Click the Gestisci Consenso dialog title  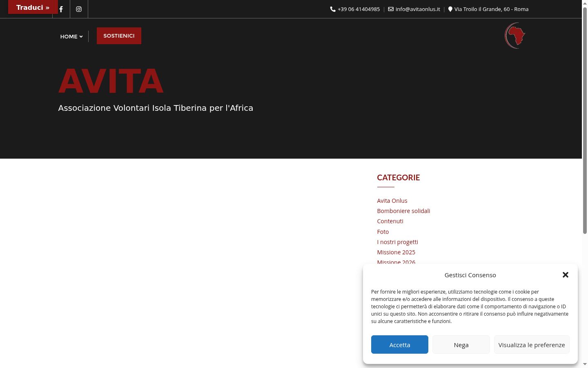[x=470, y=275]
